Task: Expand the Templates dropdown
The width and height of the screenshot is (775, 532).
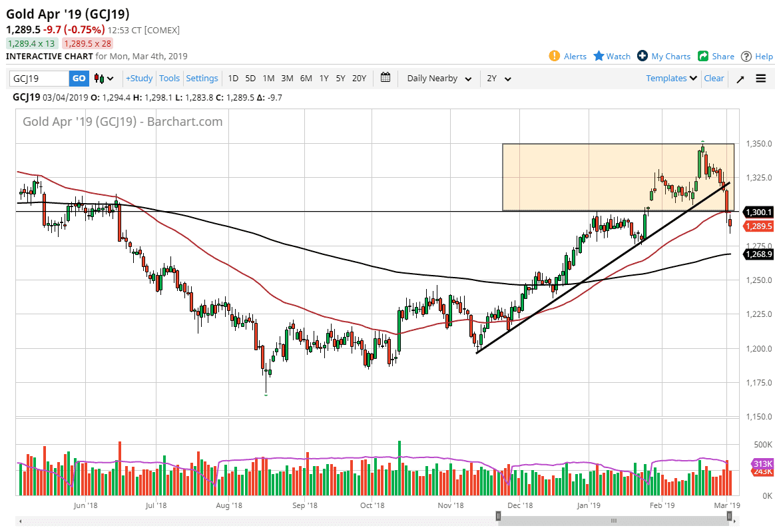Action: pyautogui.click(x=671, y=78)
